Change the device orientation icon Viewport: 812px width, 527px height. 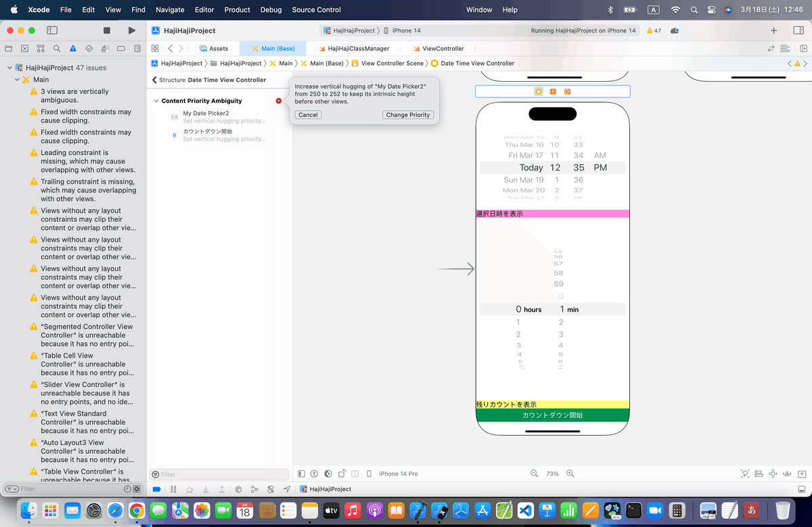[x=342, y=474]
